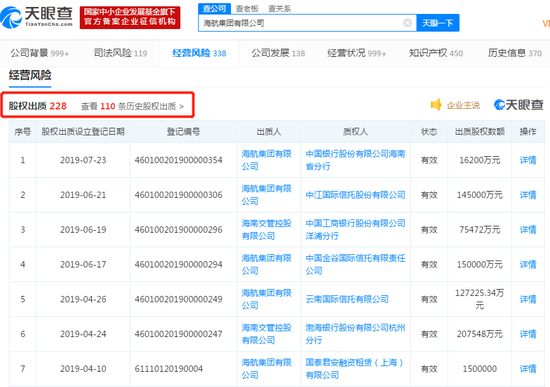This screenshot has width=550, height=387.
Task: Open 渤海银行股份有限公司杭州分行 link
Action: (355, 334)
